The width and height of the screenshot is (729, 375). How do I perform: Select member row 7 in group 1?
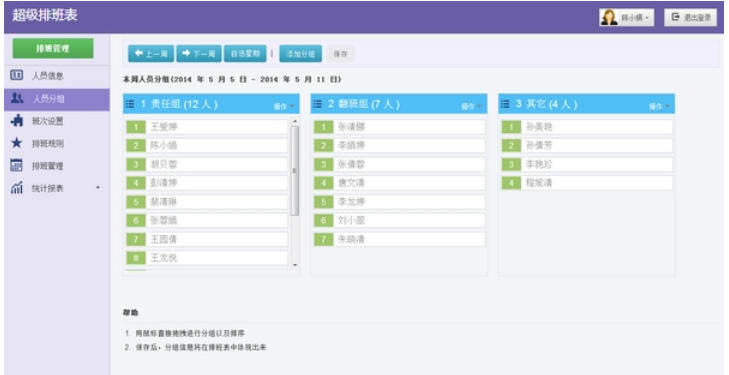207,240
